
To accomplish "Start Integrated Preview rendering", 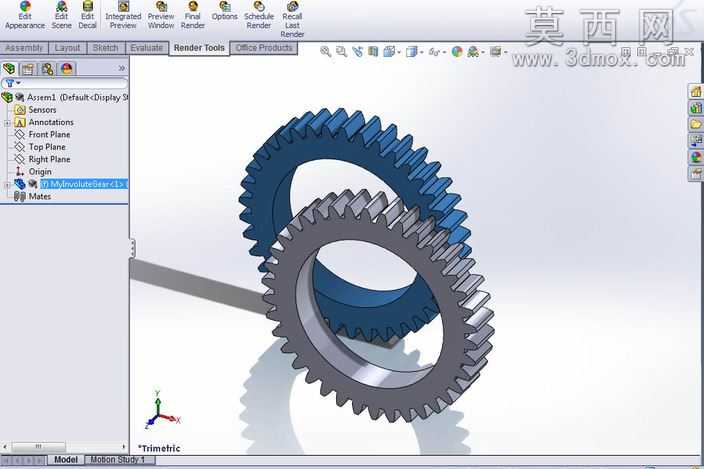I will point(123,16).
